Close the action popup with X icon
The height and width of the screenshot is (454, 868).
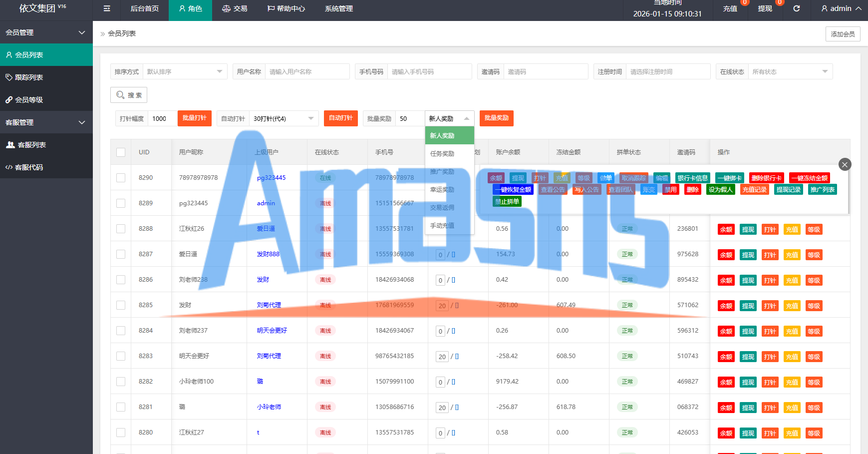coord(845,164)
